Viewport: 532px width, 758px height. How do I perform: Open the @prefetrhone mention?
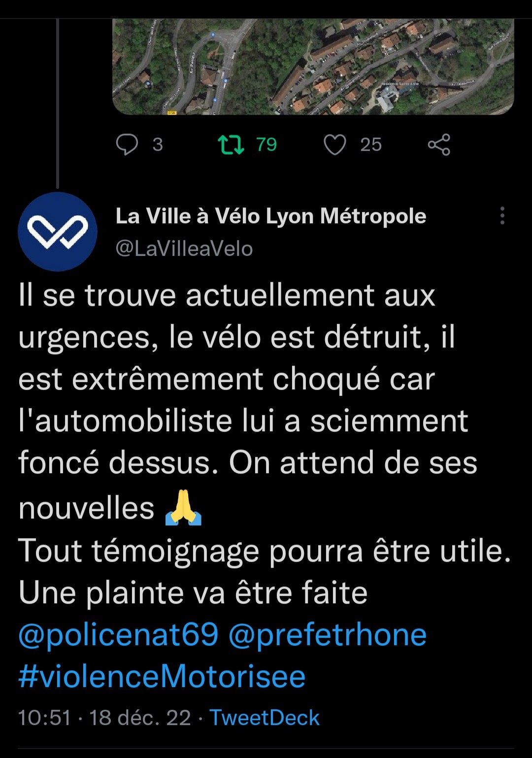click(328, 634)
